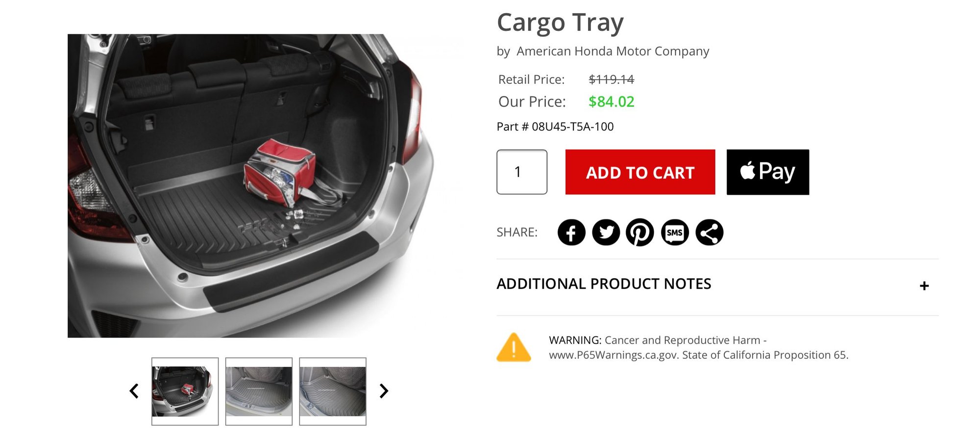Show next product thumbnails
The image size is (980, 440).
click(384, 391)
